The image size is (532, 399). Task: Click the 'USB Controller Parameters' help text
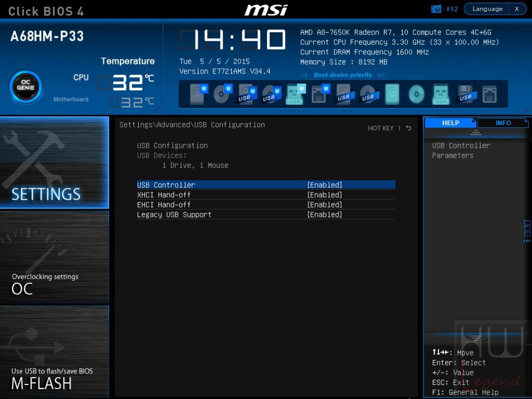pos(461,150)
